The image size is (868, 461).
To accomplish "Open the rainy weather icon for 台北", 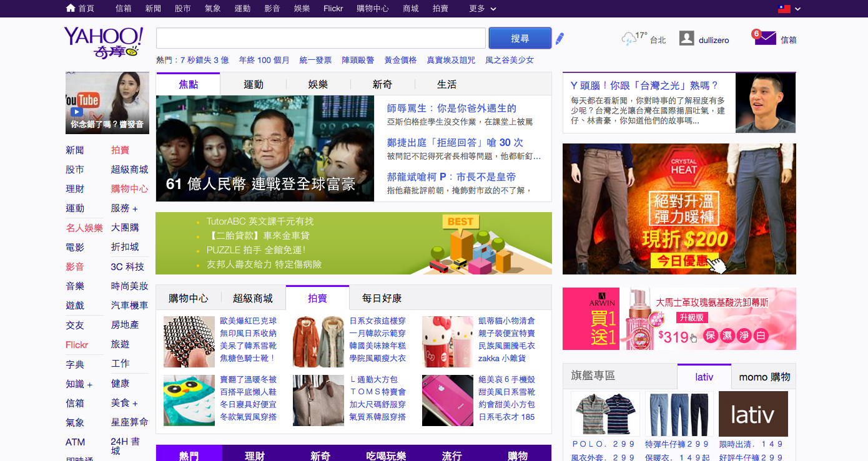I will point(628,39).
